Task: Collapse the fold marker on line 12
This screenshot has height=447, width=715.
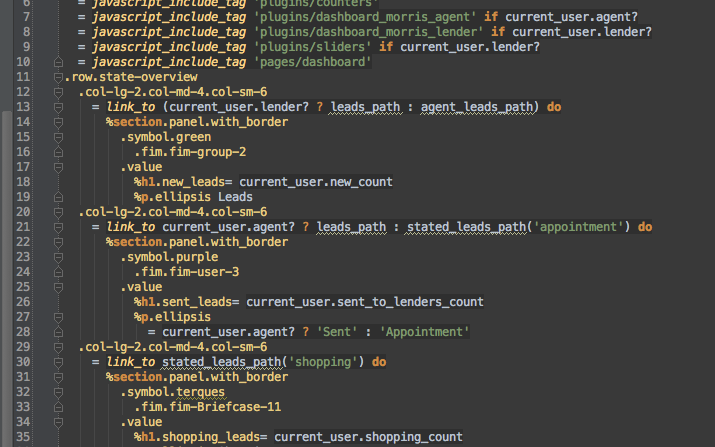Action: [58, 93]
